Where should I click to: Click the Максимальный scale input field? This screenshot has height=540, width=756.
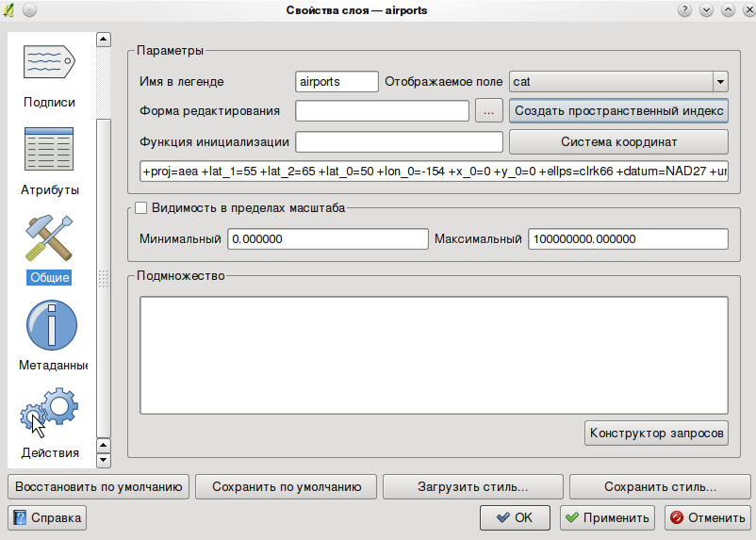pyautogui.click(x=627, y=239)
